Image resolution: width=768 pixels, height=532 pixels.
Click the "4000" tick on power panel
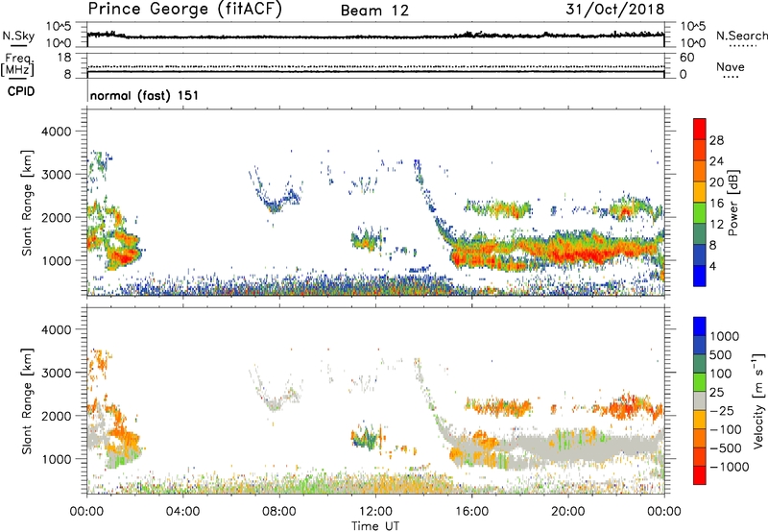click(56, 132)
